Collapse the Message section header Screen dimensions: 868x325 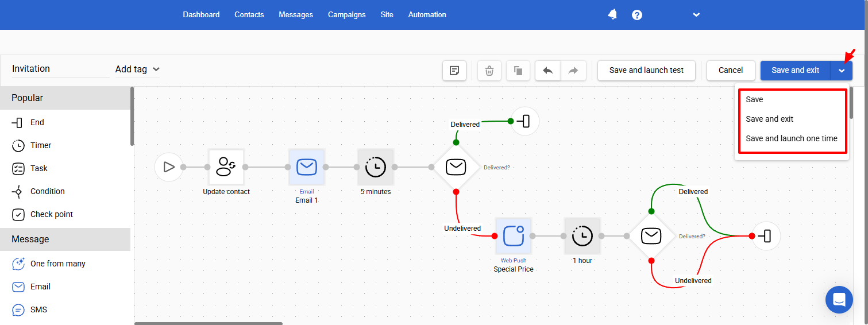[x=65, y=239]
